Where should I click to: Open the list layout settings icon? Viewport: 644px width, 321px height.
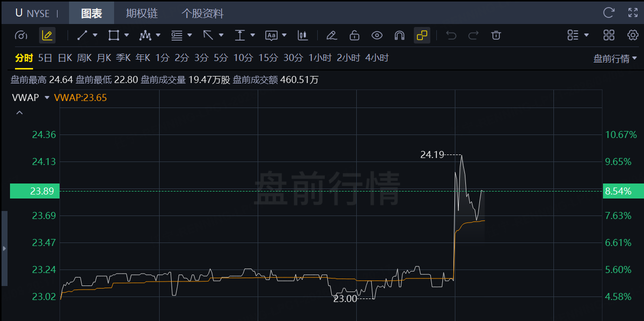coord(573,35)
